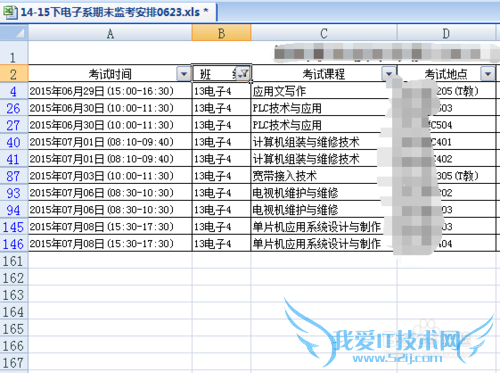Click cell 2015年06月29日 (15:00-16:30)

tap(110, 91)
